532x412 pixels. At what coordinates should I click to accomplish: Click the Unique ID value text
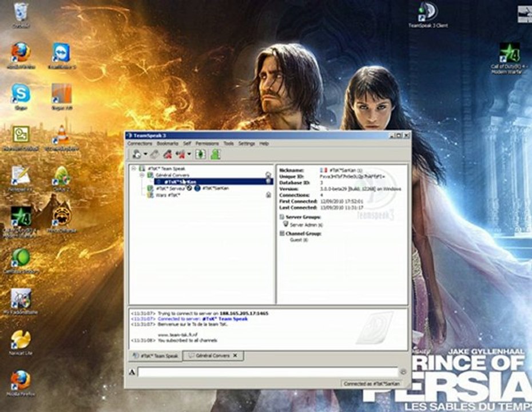(352, 176)
